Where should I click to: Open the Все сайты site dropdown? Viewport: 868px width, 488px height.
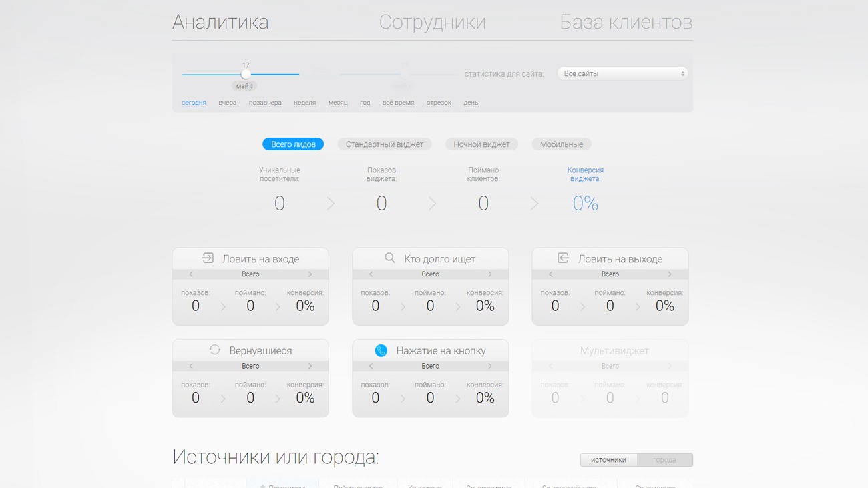[x=622, y=74]
